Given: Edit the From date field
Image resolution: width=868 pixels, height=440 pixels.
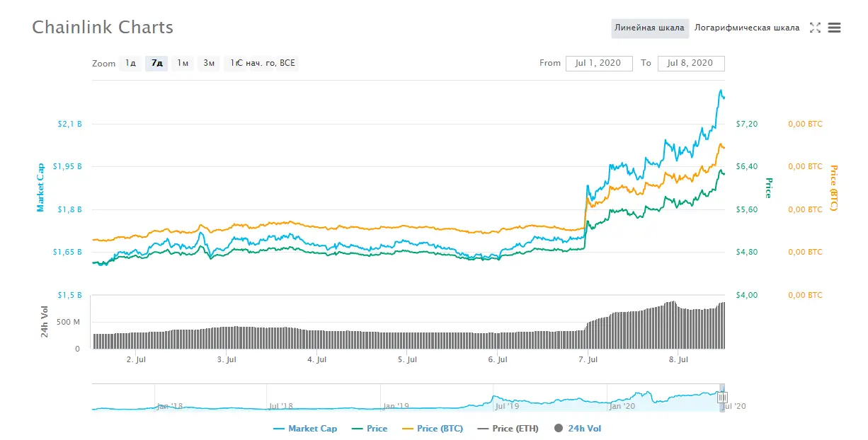Looking at the screenshot, I should click(x=598, y=63).
